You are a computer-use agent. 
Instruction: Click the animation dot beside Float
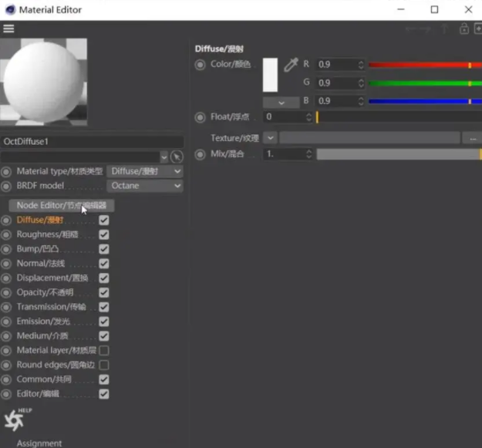pos(201,117)
